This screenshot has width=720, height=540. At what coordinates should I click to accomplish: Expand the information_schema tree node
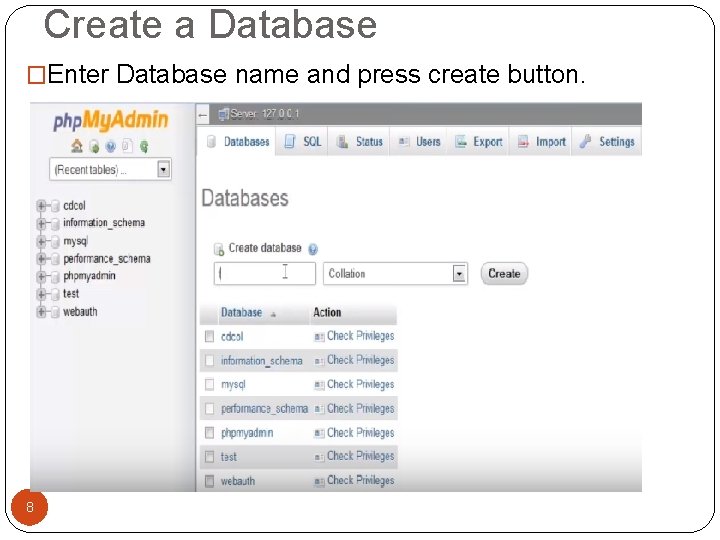pyautogui.click(x=41, y=224)
